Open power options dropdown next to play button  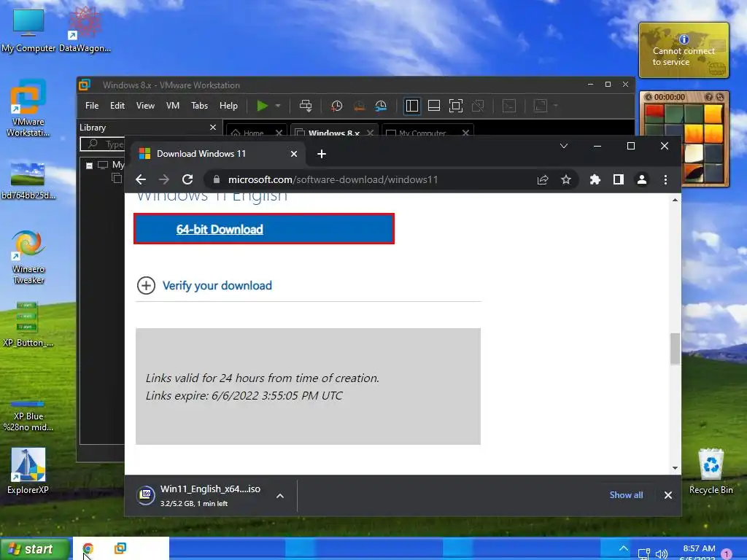click(x=278, y=106)
